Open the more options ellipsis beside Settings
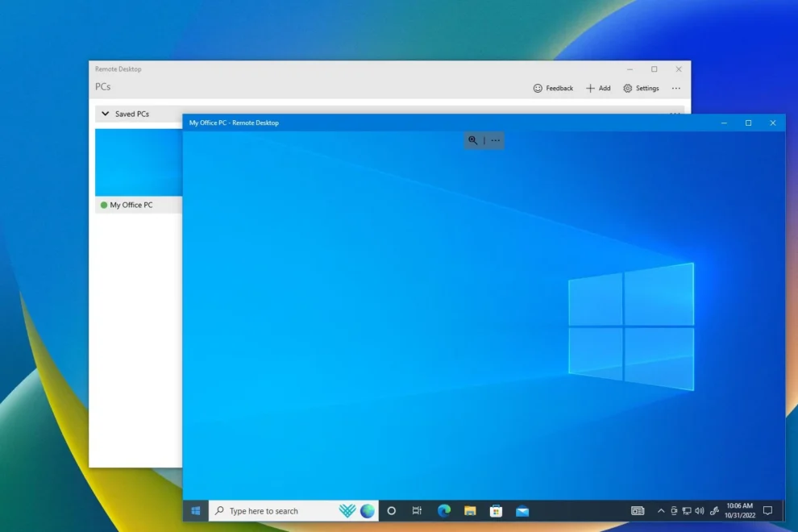798x532 pixels. pyautogui.click(x=675, y=88)
